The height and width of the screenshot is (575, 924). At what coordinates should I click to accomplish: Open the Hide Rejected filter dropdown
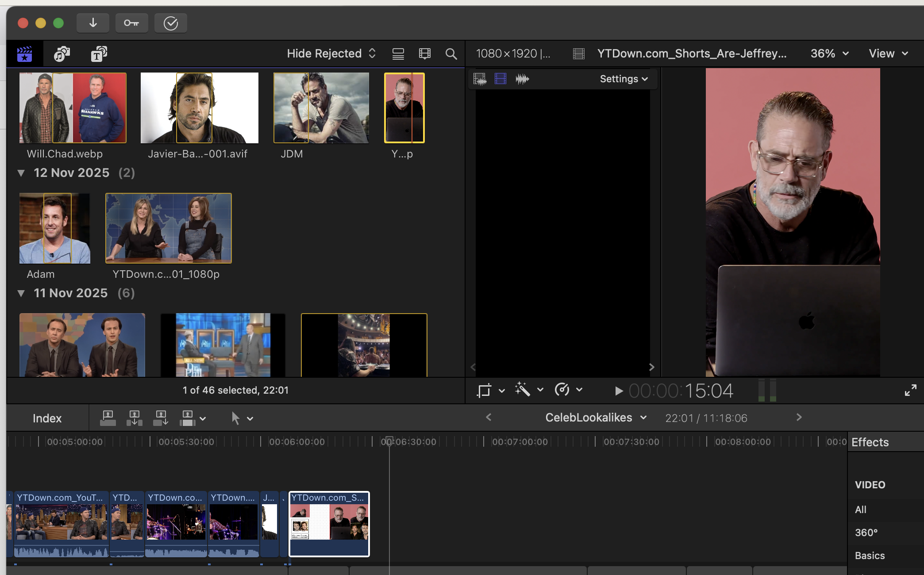pos(331,54)
